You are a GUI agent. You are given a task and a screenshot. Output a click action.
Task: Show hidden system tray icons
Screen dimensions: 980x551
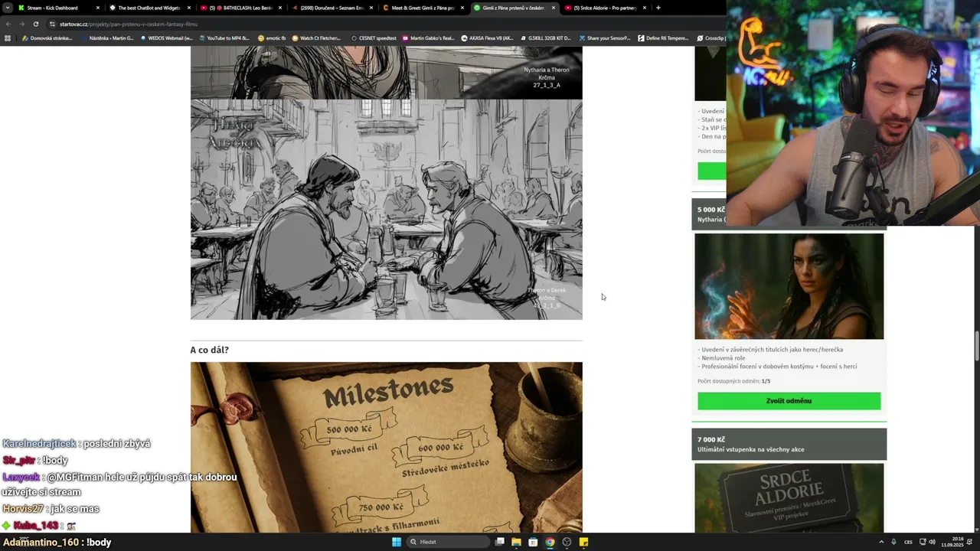point(880,542)
